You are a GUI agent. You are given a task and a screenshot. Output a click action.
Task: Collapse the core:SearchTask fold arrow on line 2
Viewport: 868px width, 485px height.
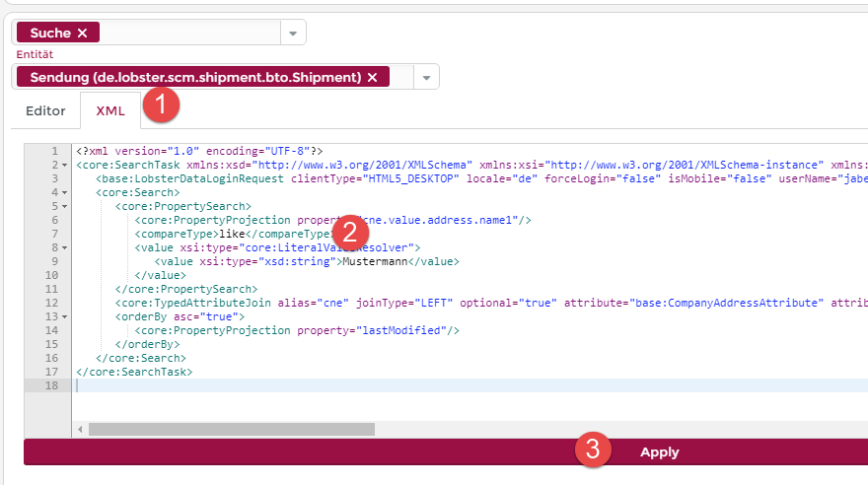tap(65, 165)
